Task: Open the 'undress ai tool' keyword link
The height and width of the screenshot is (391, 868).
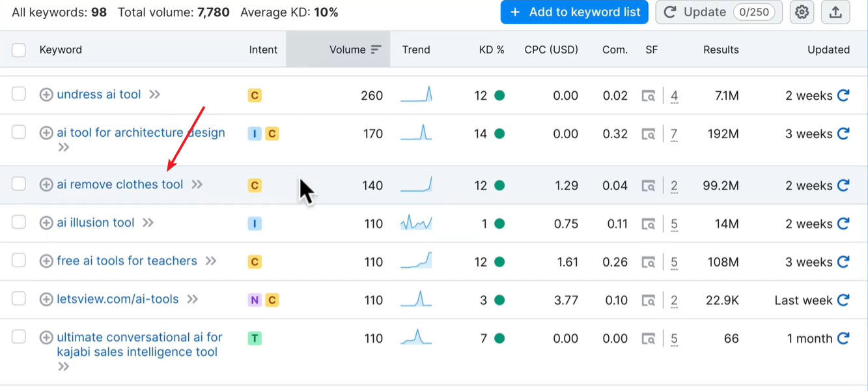Action: click(99, 94)
